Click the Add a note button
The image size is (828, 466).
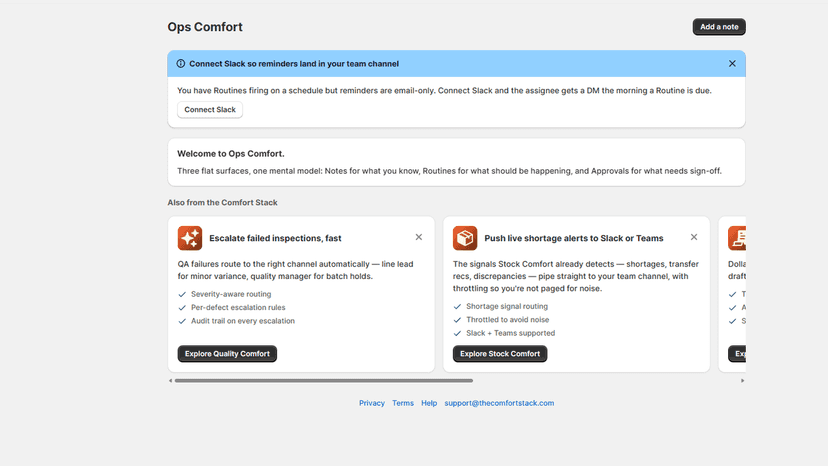pos(719,27)
